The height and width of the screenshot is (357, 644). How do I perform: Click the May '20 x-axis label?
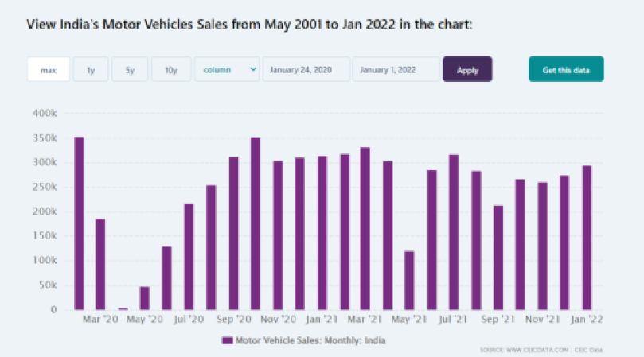coord(145,320)
